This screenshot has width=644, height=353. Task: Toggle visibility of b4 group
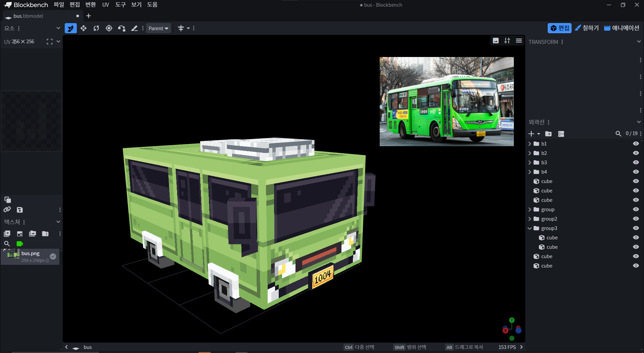[636, 172]
